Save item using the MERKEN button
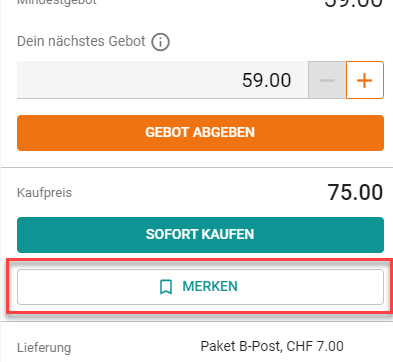The height and width of the screenshot is (362, 393). 200,287
